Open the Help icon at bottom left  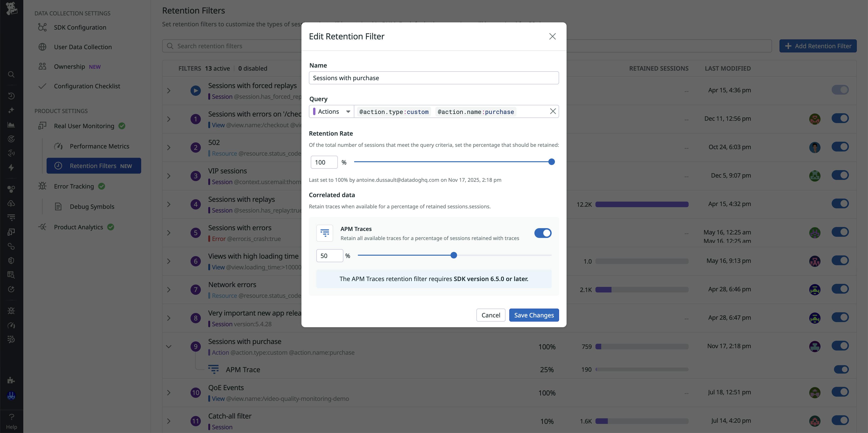[11, 416]
